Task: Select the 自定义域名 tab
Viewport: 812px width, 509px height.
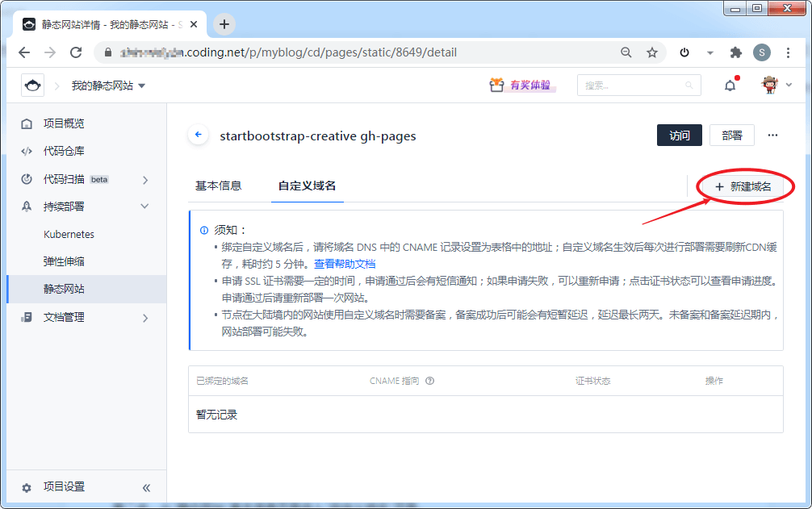Action: (x=307, y=186)
